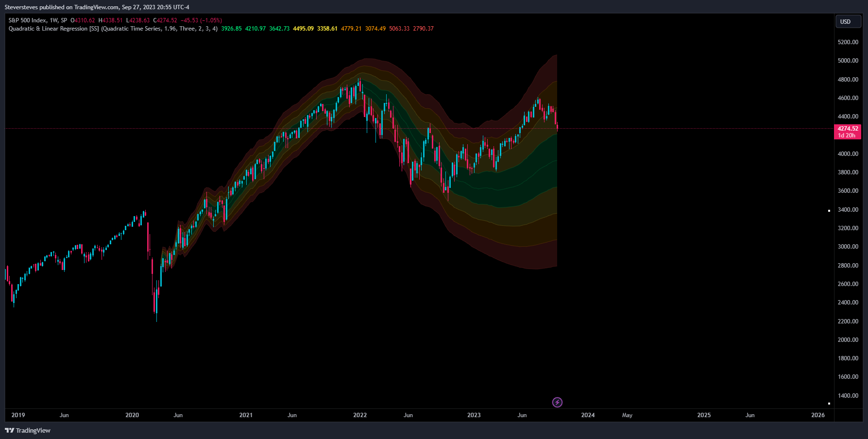Select the high value H4338.51
Viewport: 868px width, 439px height.
110,20
